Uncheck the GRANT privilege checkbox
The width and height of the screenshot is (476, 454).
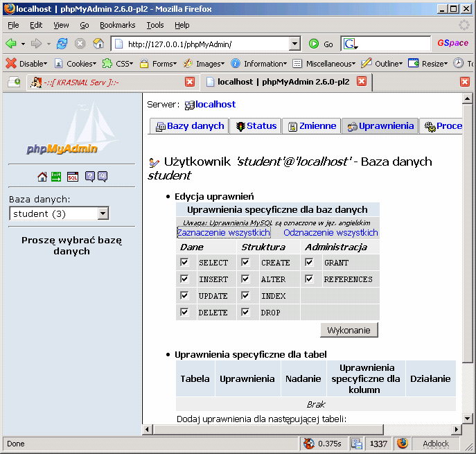coord(309,262)
